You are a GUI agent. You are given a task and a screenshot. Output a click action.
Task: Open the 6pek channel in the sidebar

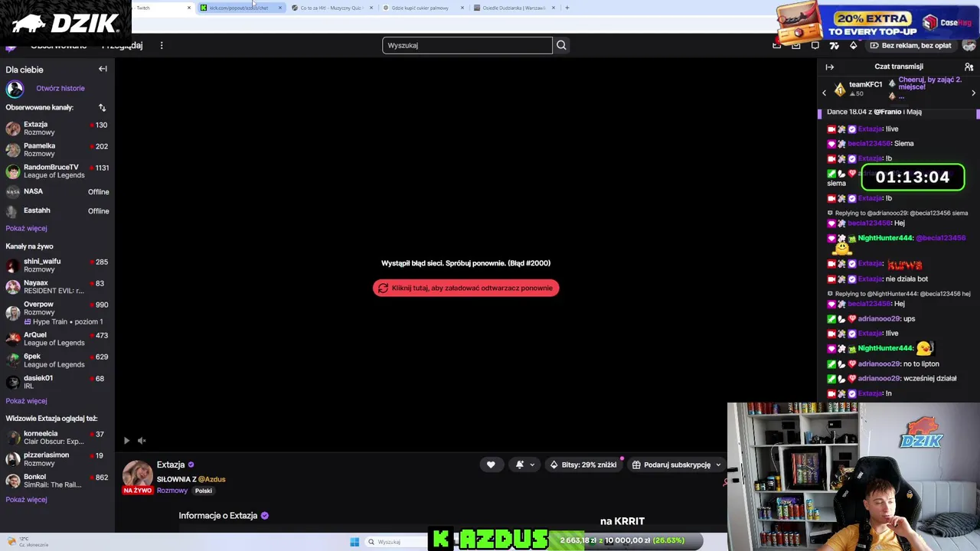click(x=57, y=360)
